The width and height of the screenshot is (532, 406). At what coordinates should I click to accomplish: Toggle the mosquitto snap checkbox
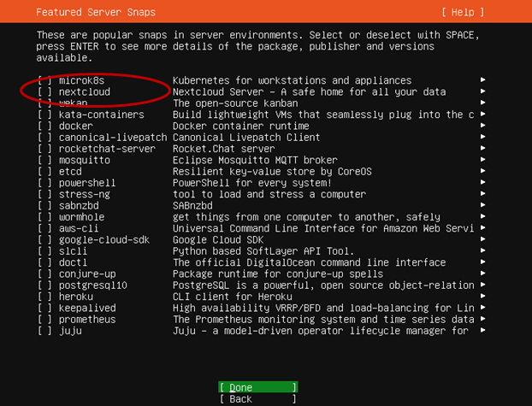pyautogui.click(x=44, y=160)
